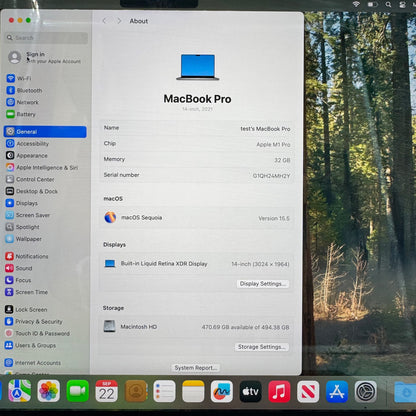Open Photos app in the Dock
Screen dimensions: 416x416
[49, 391]
